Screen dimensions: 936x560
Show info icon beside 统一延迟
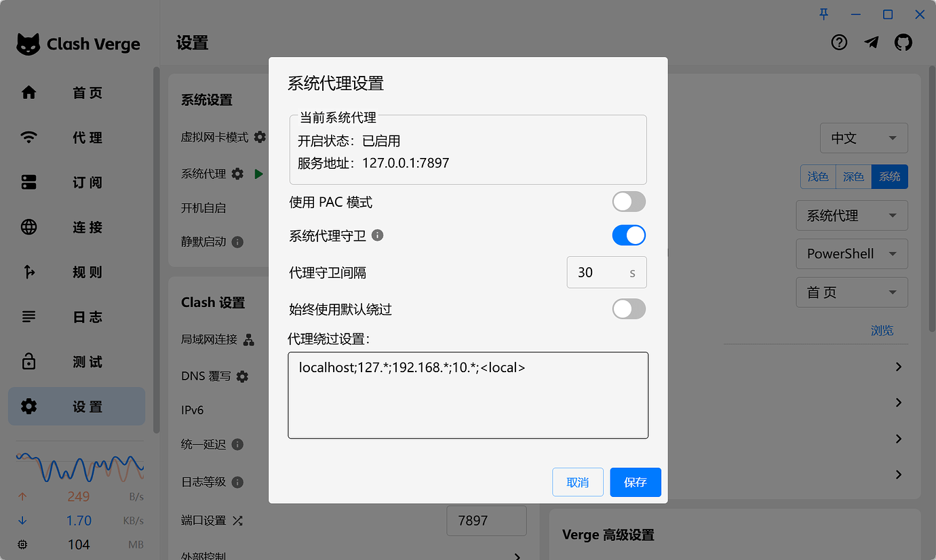click(237, 444)
